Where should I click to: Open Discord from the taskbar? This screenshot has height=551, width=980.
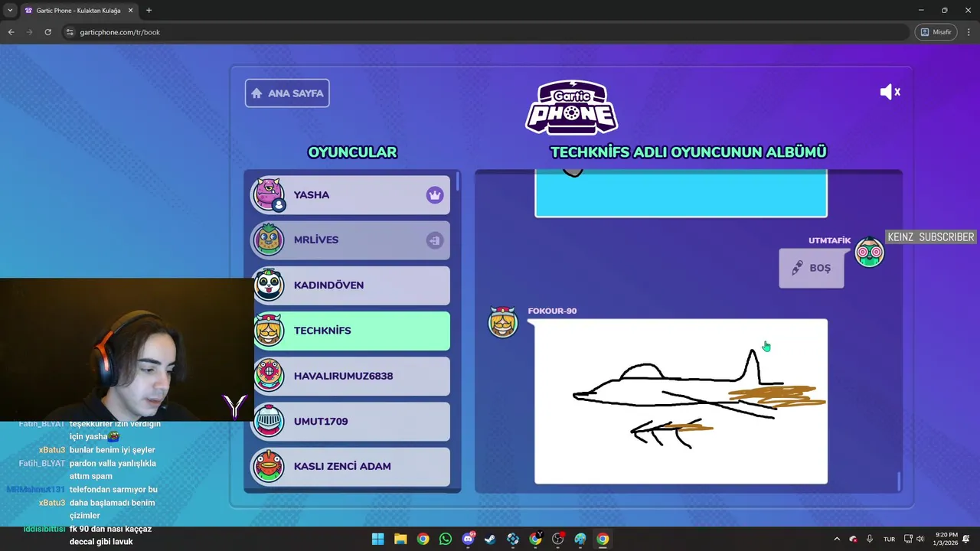pos(468,539)
